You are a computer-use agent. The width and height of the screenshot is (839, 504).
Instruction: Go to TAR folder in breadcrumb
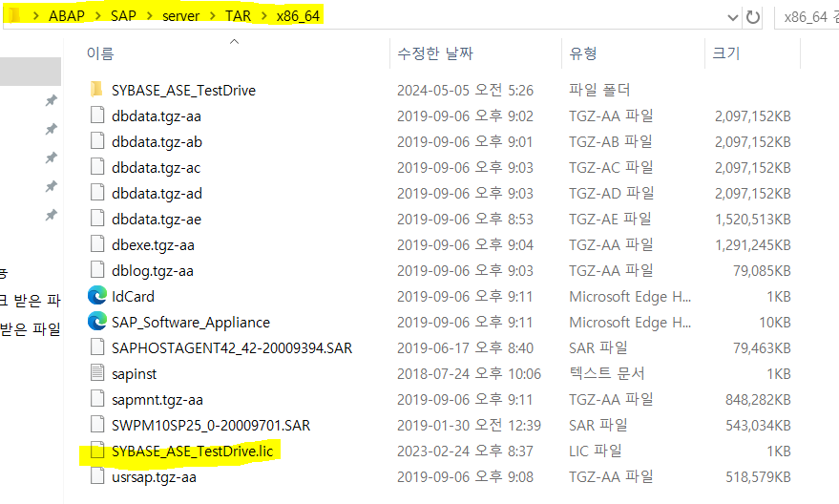(x=238, y=16)
